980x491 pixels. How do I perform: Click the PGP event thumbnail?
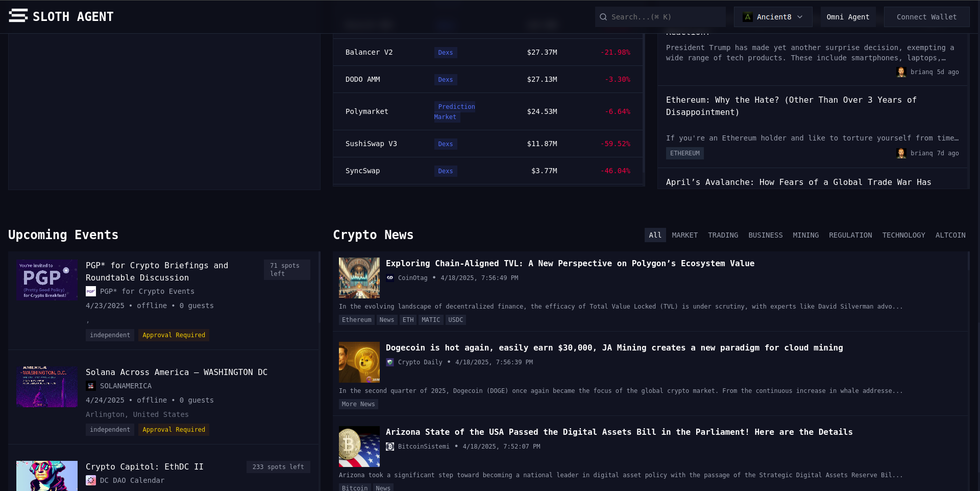47,280
